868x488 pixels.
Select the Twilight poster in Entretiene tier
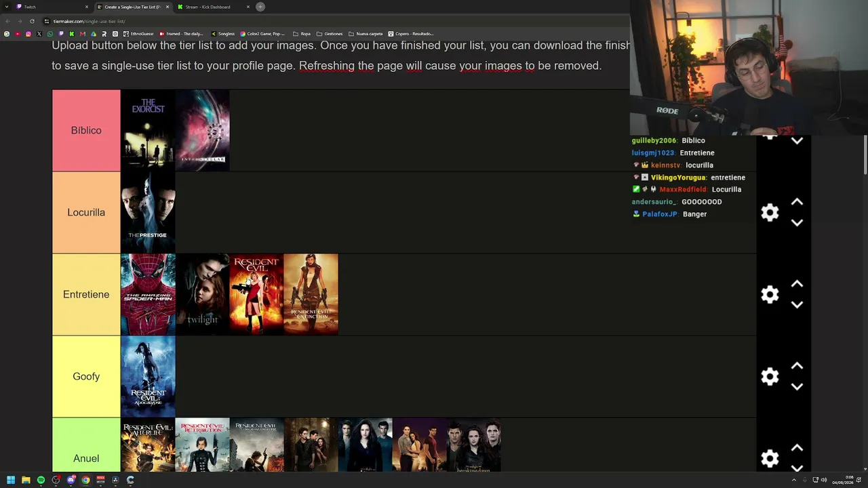[202, 295]
